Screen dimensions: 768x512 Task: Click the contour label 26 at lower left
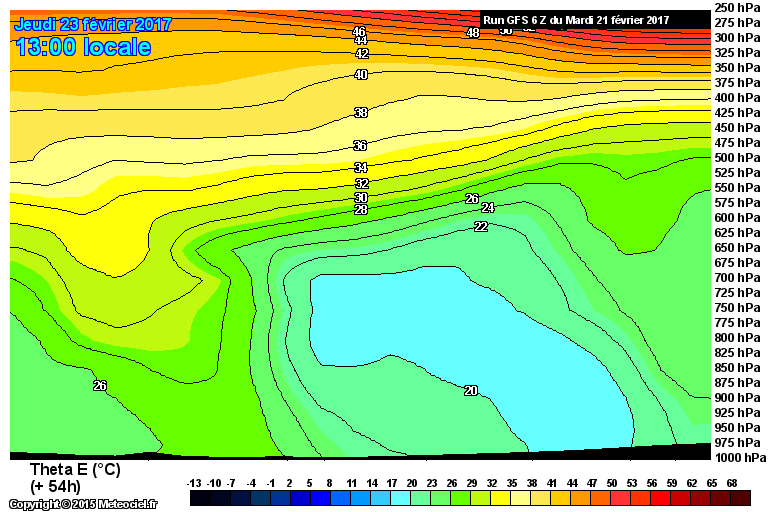click(100, 386)
